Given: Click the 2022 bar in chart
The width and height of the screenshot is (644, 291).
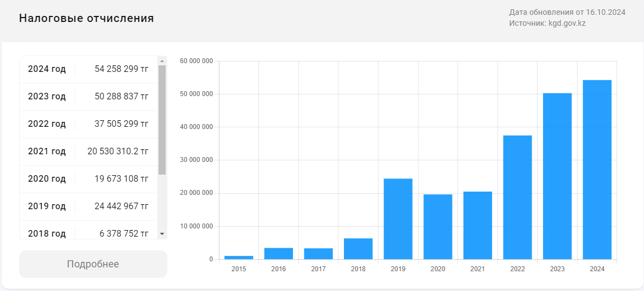Looking at the screenshot, I should 517,197.
